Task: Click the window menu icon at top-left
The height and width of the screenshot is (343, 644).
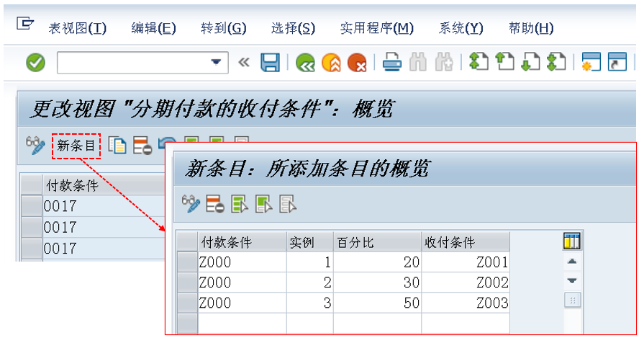Action: click(x=25, y=24)
